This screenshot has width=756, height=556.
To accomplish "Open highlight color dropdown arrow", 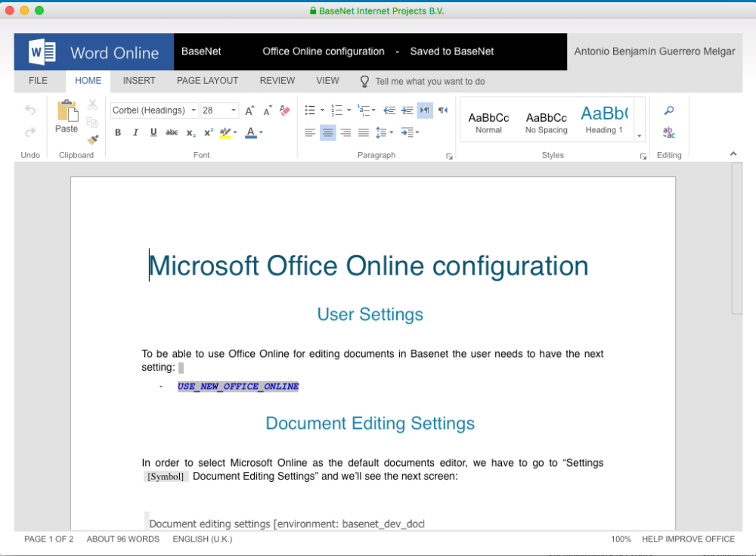I will [235, 132].
